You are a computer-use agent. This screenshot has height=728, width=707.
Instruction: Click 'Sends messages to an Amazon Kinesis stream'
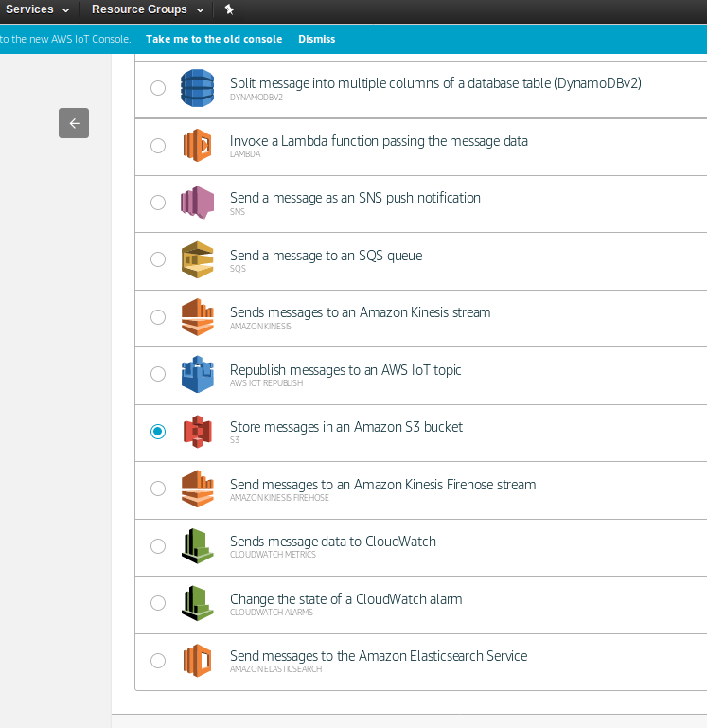pyautogui.click(x=361, y=312)
